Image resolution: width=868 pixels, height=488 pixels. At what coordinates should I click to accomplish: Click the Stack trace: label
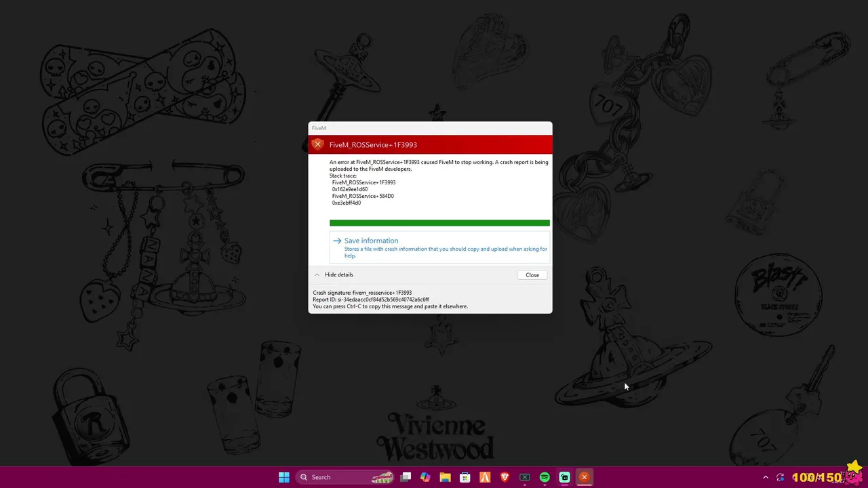coord(343,176)
